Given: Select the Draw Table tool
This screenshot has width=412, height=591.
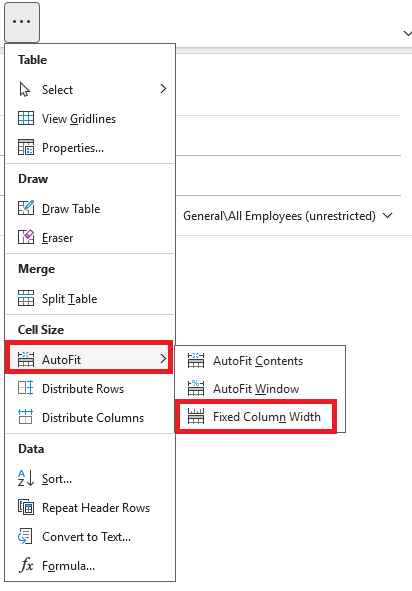Looking at the screenshot, I should coord(90,208).
